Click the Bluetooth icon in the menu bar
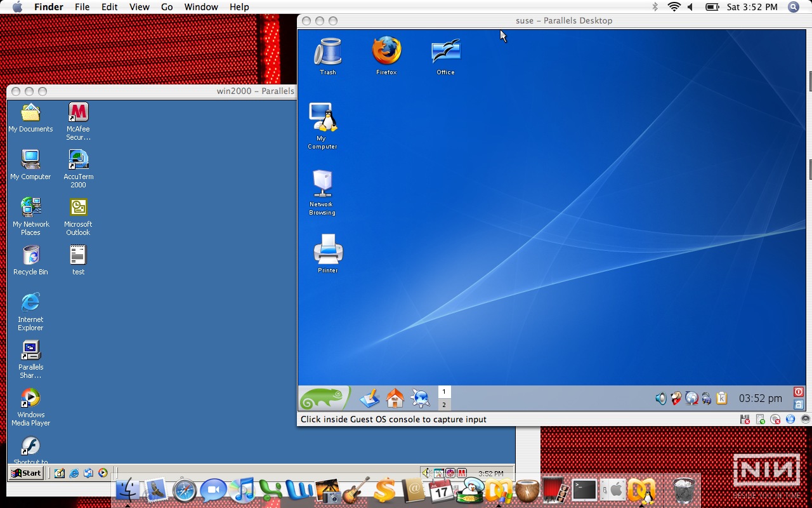The height and width of the screenshot is (508, 812). (x=655, y=7)
